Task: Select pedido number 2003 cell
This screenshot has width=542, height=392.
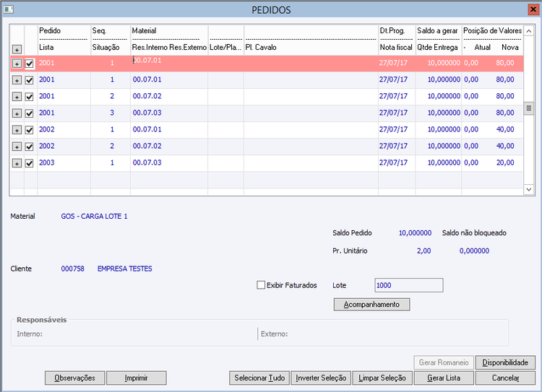Action: pyautogui.click(x=47, y=162)
